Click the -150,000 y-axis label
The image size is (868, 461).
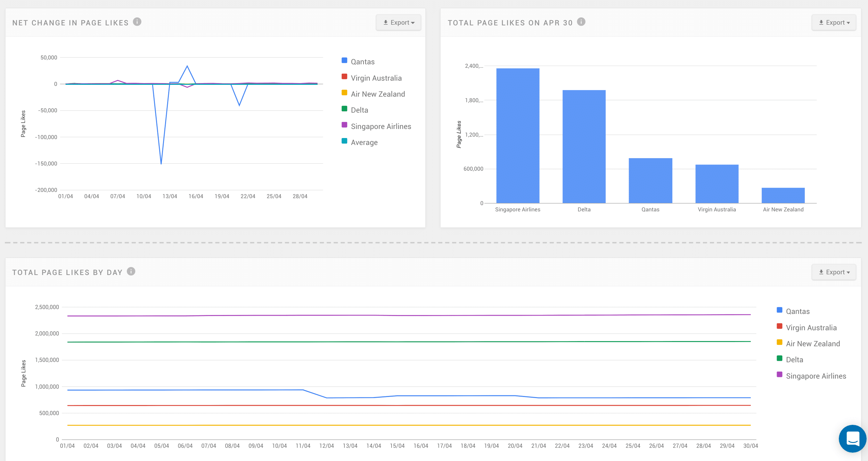46,163
